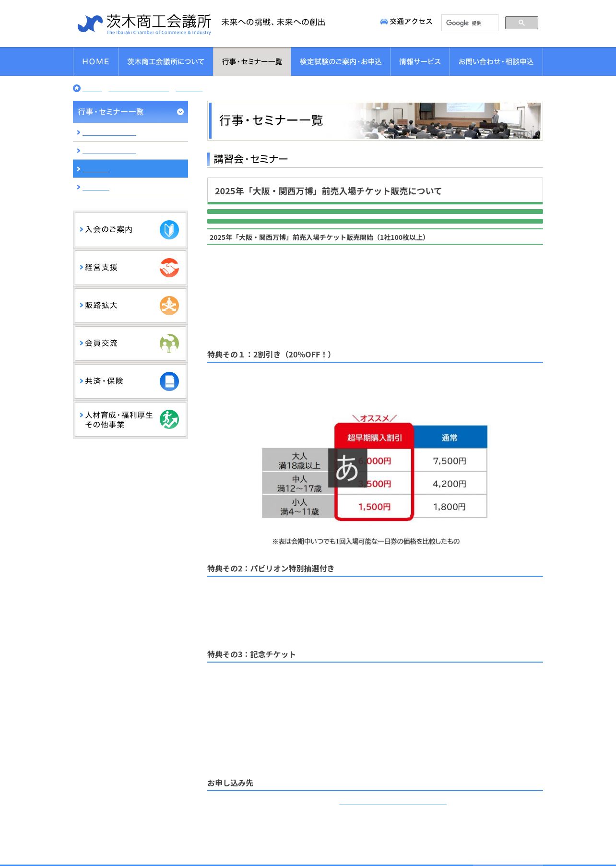
Task: Go to the HOME menu item
Action: click(x=95, y=61)
